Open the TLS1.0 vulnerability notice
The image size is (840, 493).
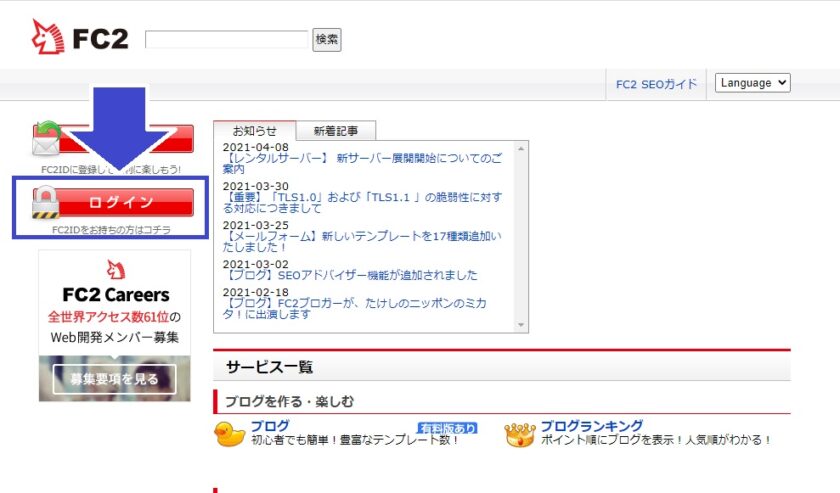(362, 203)
